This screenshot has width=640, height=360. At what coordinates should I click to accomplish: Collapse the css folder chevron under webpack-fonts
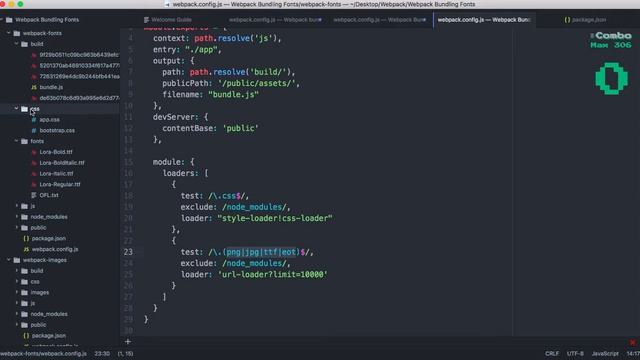(16, 109)
